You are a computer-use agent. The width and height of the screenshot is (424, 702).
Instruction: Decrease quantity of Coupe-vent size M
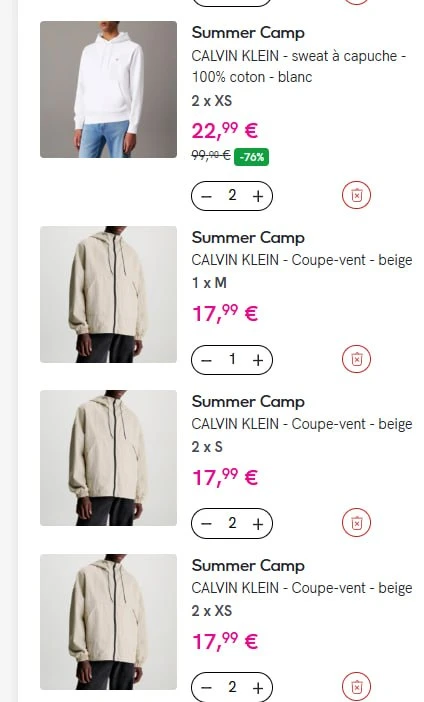[206, 360]
